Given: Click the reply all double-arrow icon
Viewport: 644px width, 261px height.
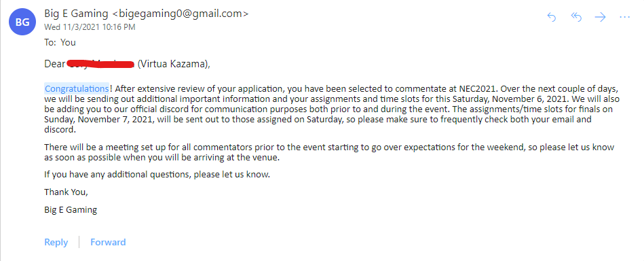Looking at the screenshot, I should [x=576, y=17].
